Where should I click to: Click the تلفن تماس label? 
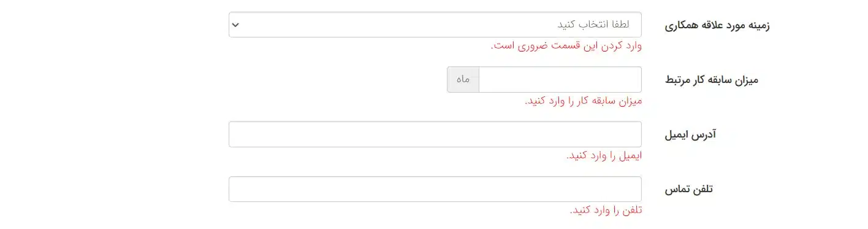689,189
